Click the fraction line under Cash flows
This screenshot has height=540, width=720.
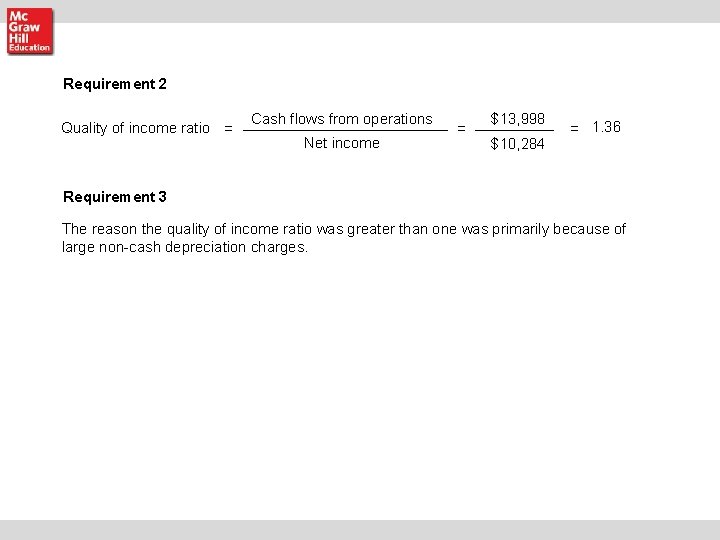tap(345, 131)
